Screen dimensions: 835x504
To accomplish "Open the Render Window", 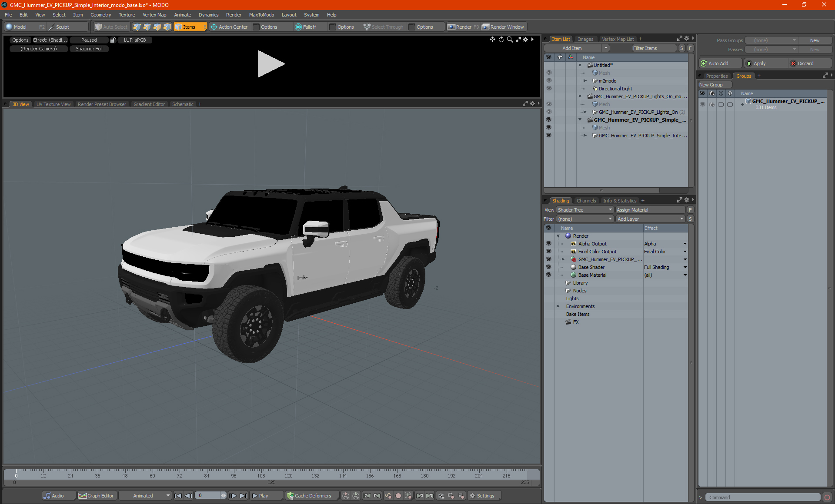I will coord(503,27).
